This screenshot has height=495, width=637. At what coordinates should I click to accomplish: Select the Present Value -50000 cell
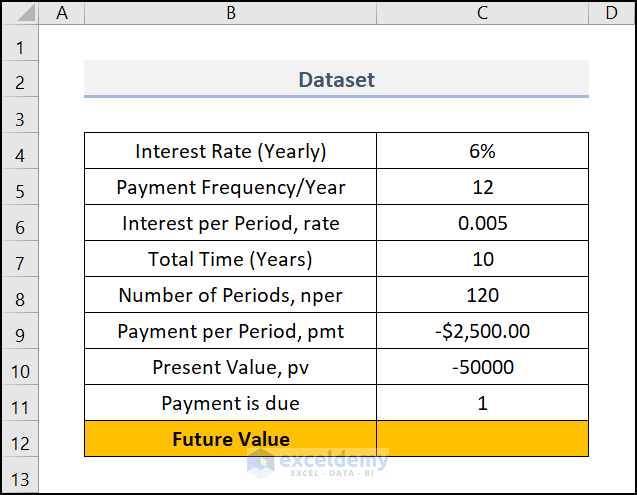pyautogui.click(x=482, y=367)
